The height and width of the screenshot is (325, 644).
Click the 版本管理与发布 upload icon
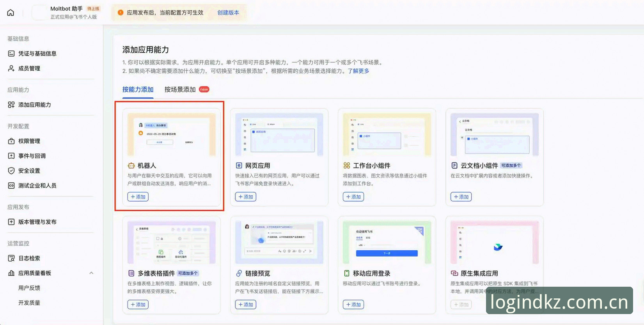[x=11, y=222]
